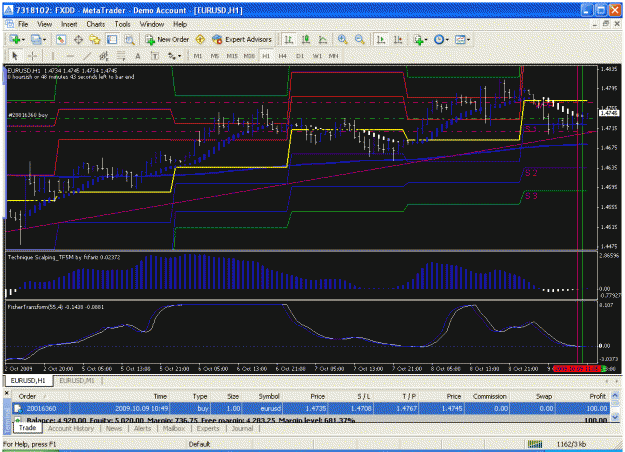Select the Vertical Line drawing tool
Viewport: 625px width, 452px height.
point(53,56)
